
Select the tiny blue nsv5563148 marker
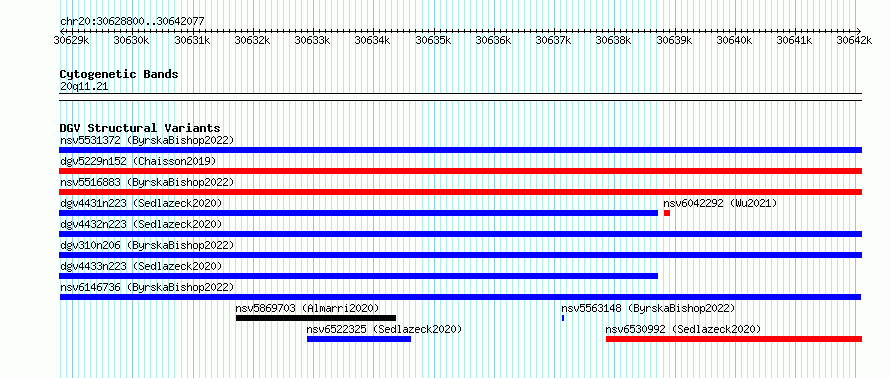[563, 318]
